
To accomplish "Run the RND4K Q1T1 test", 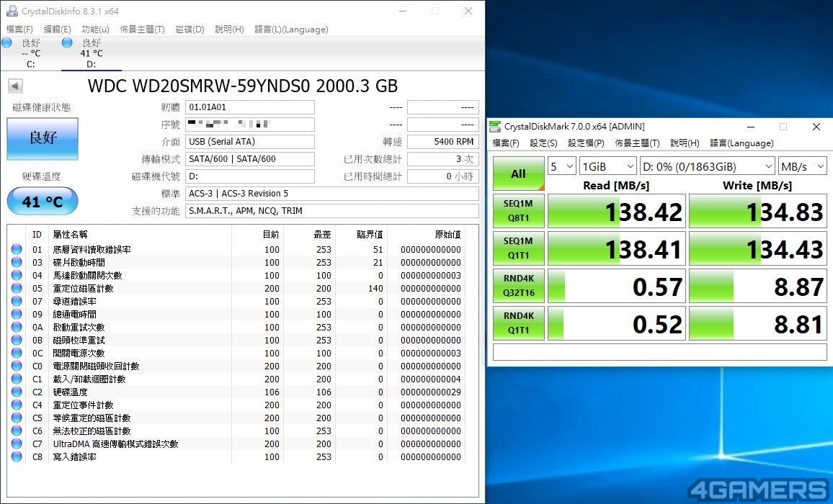I will point(519,323).
